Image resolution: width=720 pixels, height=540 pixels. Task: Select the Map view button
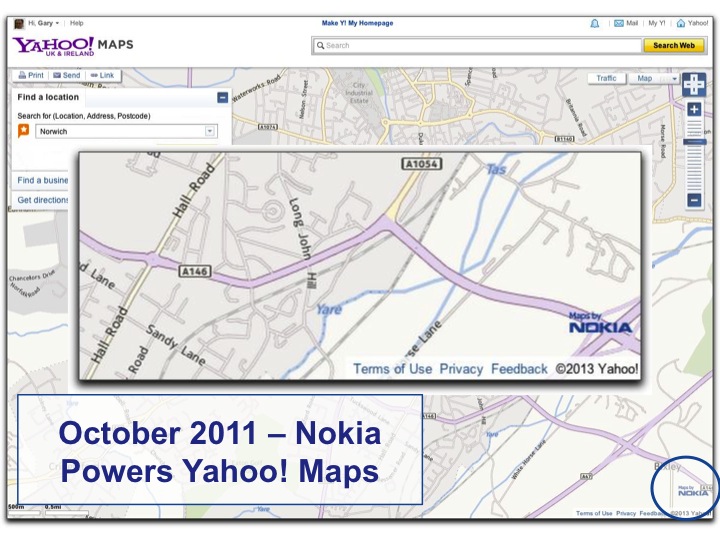pyautogui.click(x=644, y=79)
